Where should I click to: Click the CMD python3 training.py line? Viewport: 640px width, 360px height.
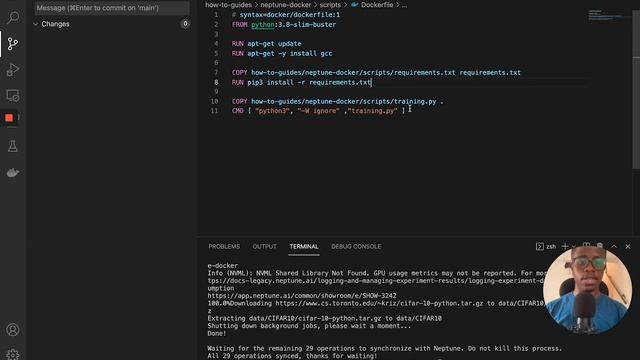[x=318, y=111]
